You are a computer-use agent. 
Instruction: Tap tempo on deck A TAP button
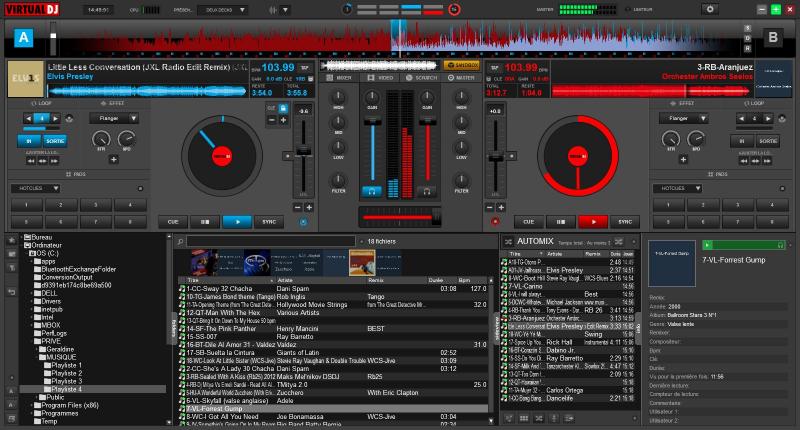tap(305, 67)
